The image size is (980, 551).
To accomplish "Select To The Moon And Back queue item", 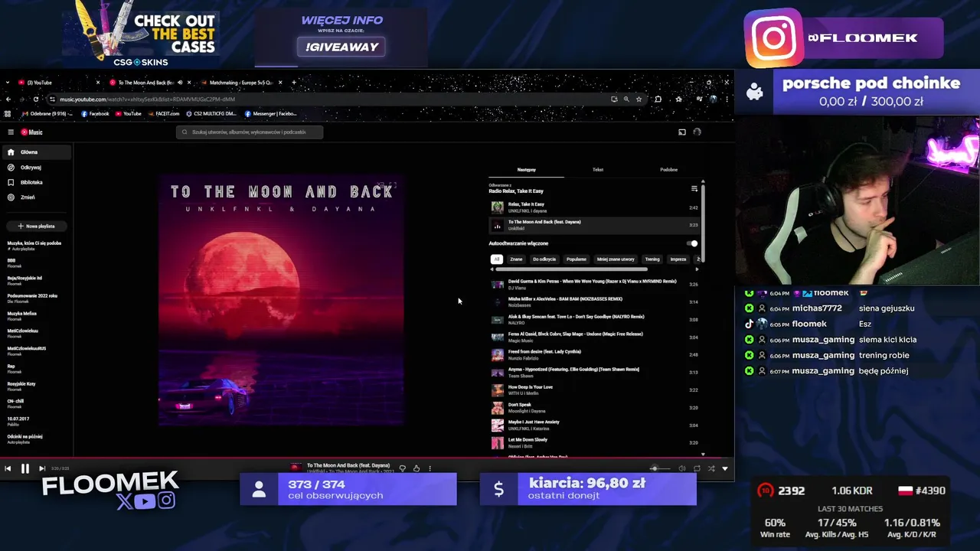I will click(x=594, y=225).
